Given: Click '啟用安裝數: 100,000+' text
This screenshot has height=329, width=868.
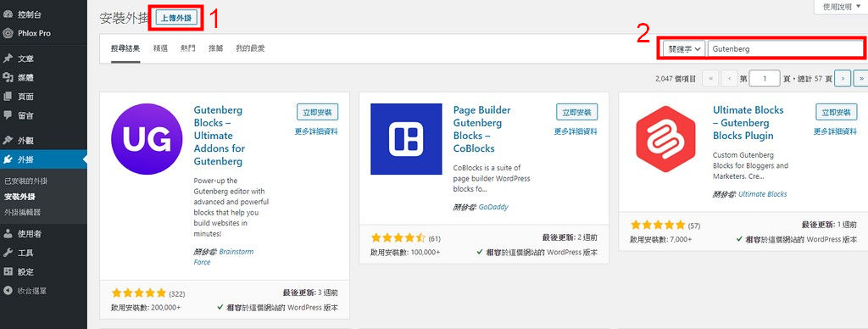Looking at the screenshot, I should [x=406, y=253].
